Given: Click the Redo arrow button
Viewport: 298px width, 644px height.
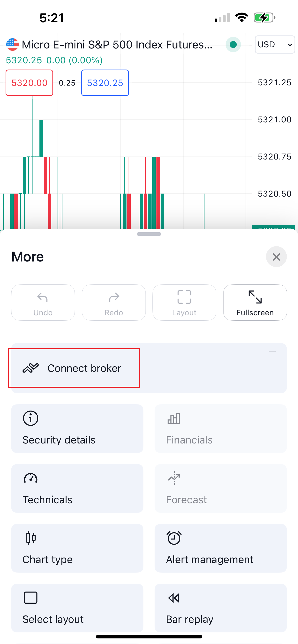Looking at the screenshot, I should pos(114,303).
